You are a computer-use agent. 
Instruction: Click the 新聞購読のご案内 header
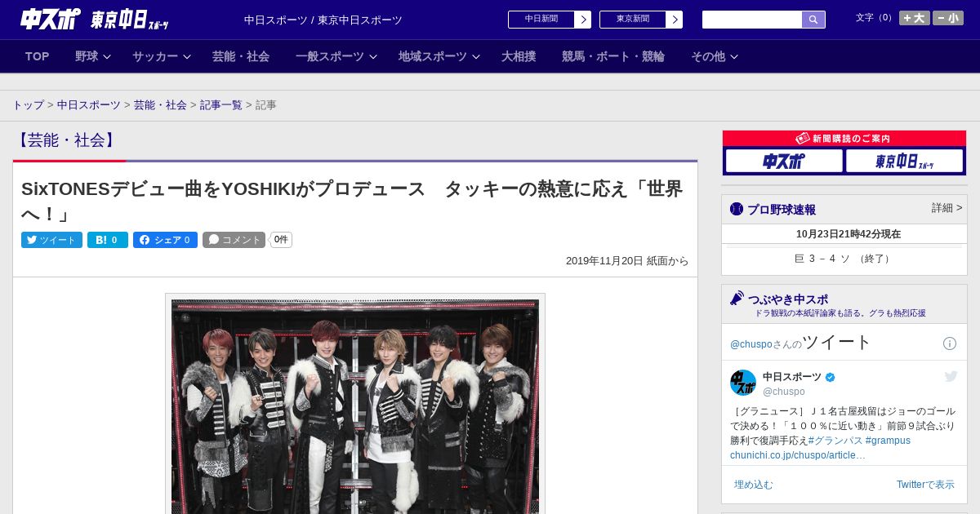[x=844, y=139]
